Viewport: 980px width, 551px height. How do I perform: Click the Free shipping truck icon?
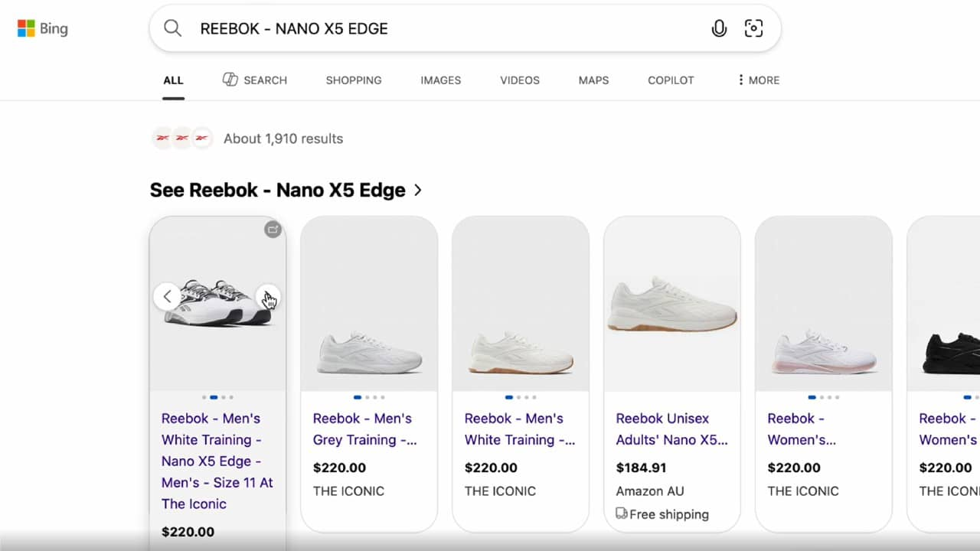[622, 514]
